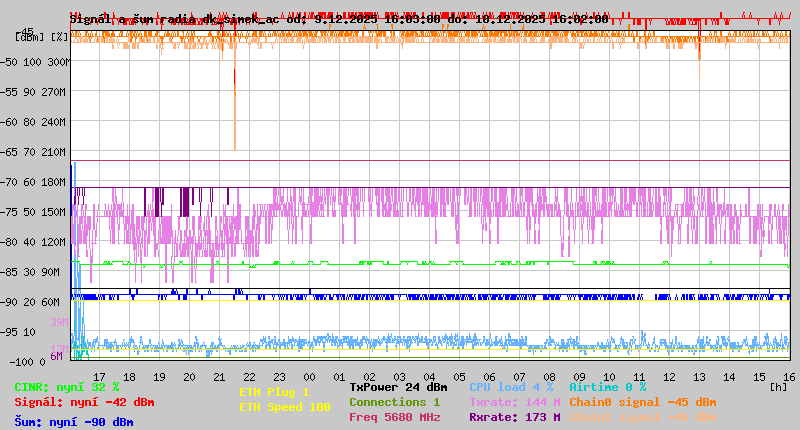The image size is (800, 430).
Task: Click the deep orange signal spike near hour 21
Action: point(234,110)
